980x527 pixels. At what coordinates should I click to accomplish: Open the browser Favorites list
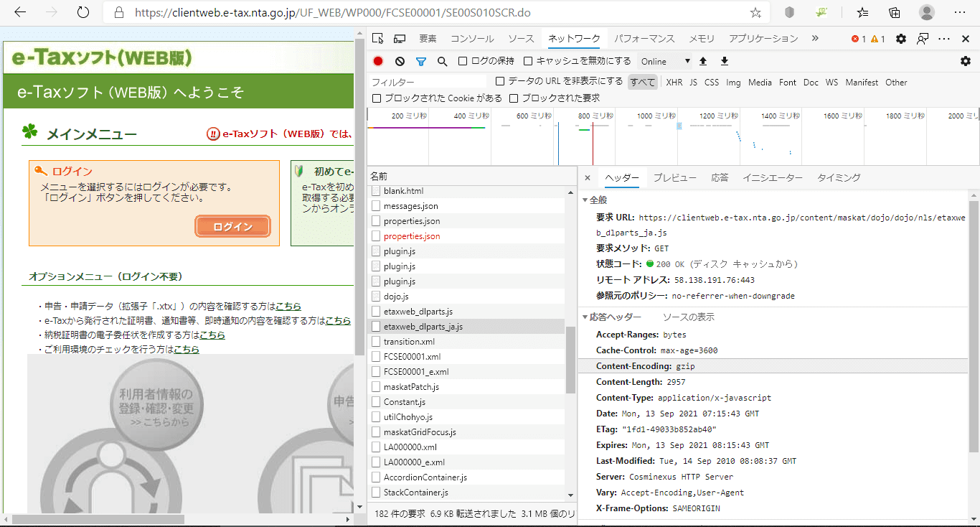[863, 13]
